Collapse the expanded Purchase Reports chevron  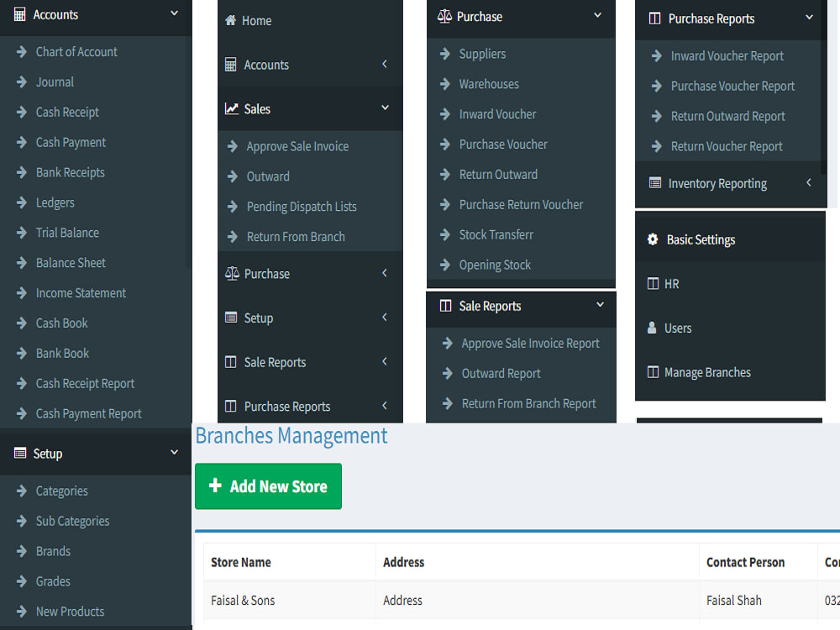coord(809,18)
